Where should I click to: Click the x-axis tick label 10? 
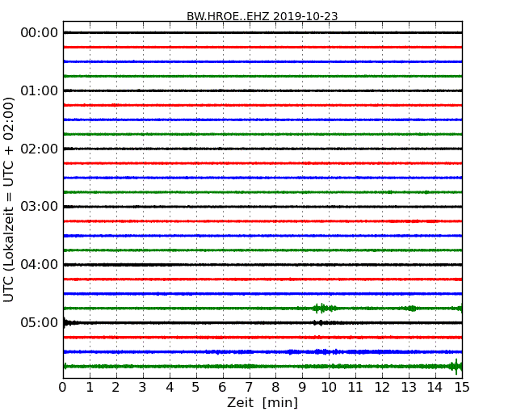point(329,388)
